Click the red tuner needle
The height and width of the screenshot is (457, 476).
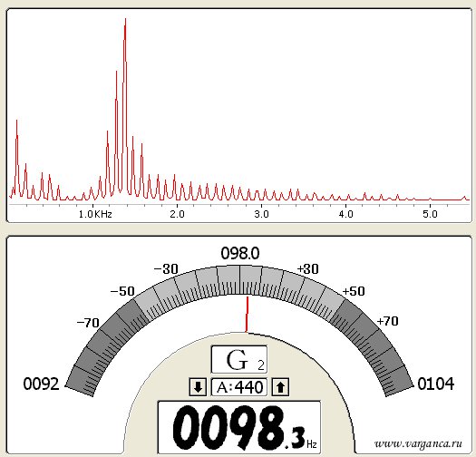coord(248,315)
